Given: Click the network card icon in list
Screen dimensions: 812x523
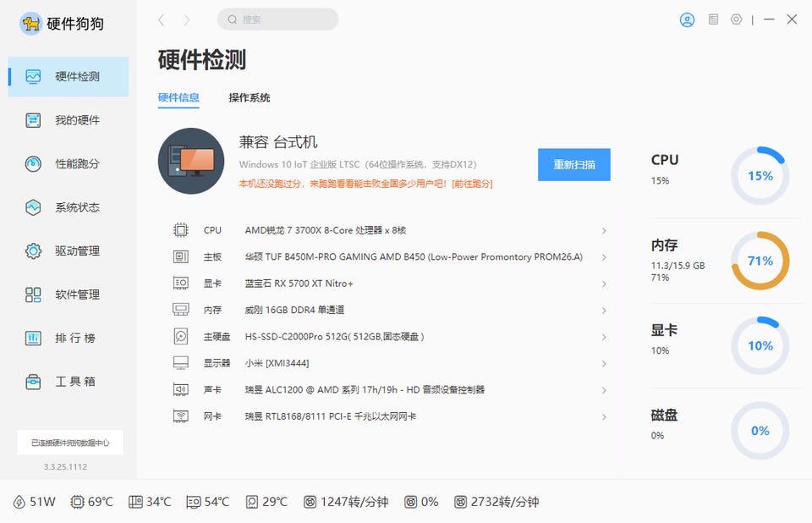Looking at the screenshot, I should (181, 416).
